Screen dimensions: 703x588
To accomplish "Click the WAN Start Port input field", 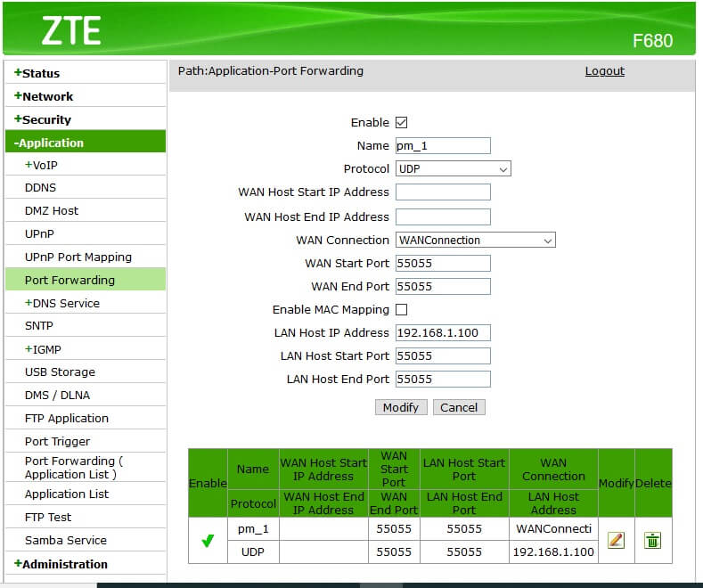I will click(443, 263).
